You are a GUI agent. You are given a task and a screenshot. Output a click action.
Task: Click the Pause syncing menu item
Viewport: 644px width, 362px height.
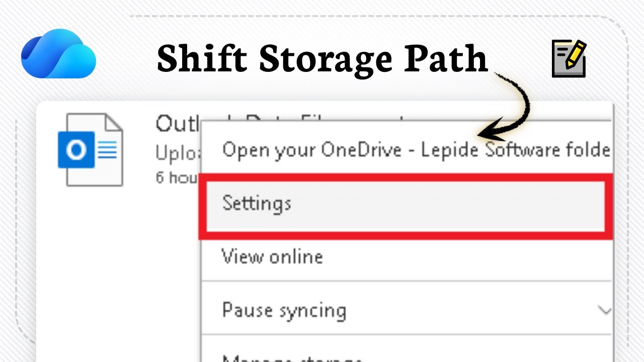[x=284, y=310]
